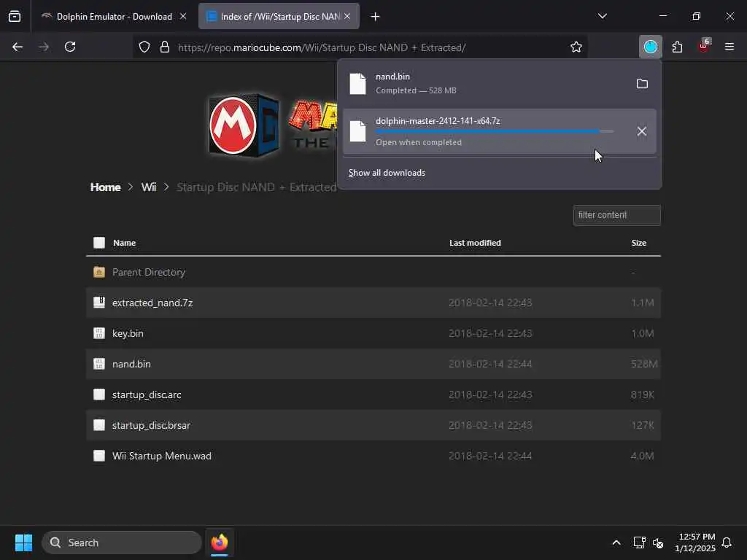Bookmark this page with the star

[x=576, y=47]
